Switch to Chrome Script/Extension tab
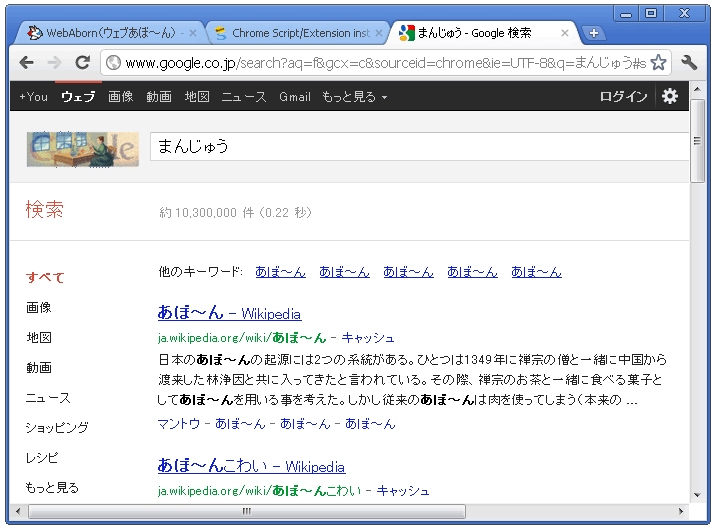717x529 pixels. 296,33
